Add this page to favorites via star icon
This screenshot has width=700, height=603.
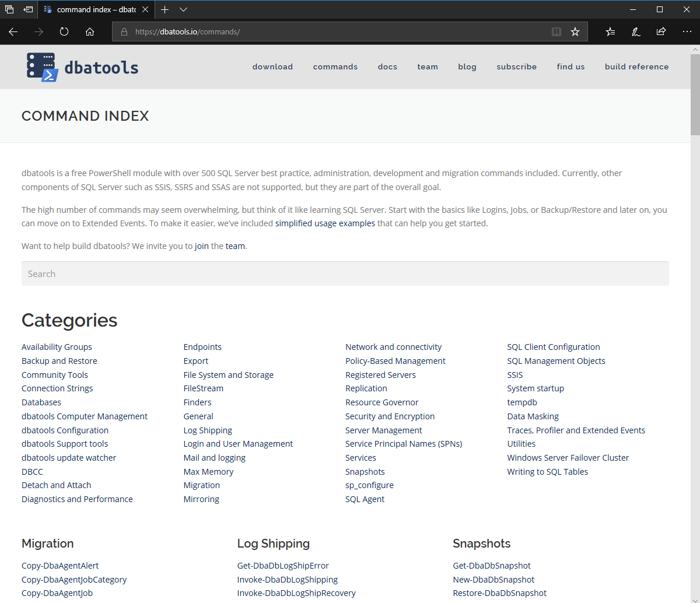pyautogui.click(x=575, y=31)
